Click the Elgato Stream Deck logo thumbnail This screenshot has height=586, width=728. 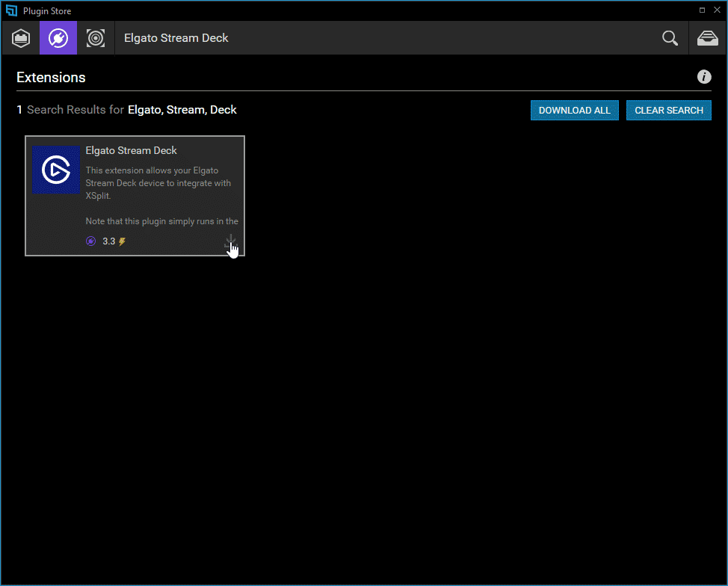tap(56, 170)
